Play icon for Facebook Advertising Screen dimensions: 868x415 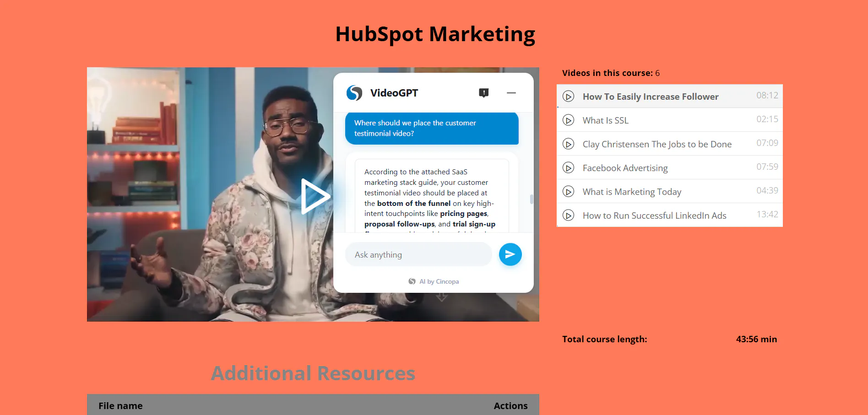(568, 168)
